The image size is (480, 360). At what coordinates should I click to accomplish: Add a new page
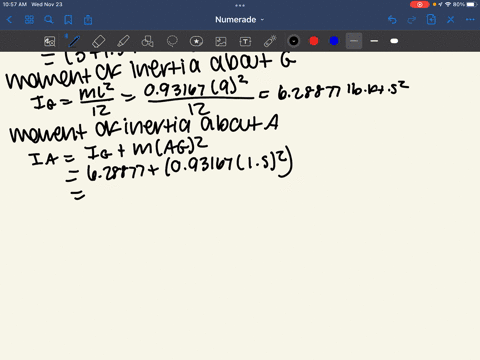pyautogui.click(x=431, y=20)
